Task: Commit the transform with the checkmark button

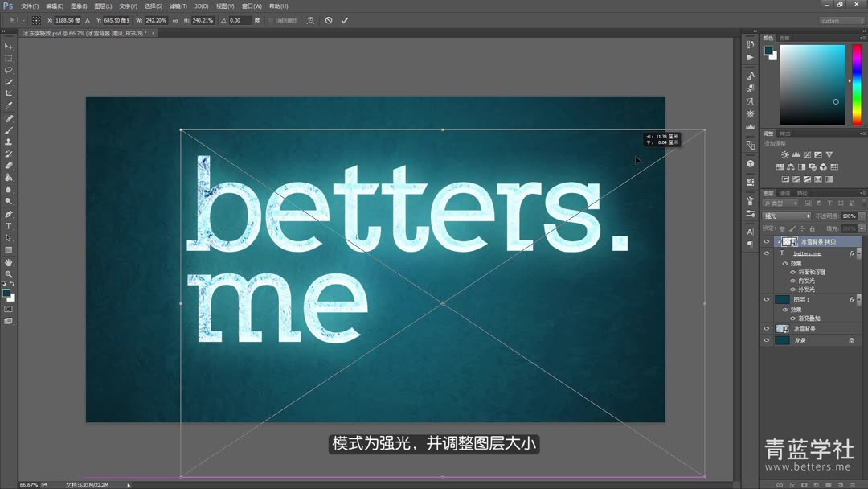Action: pyautogui.click(x=344, y=20)
